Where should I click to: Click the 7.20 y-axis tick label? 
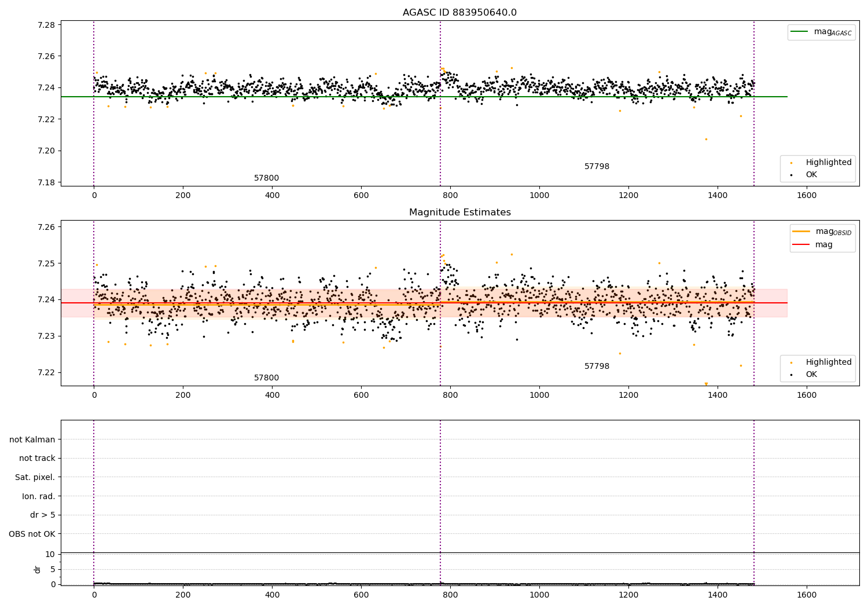coord(45,151)
